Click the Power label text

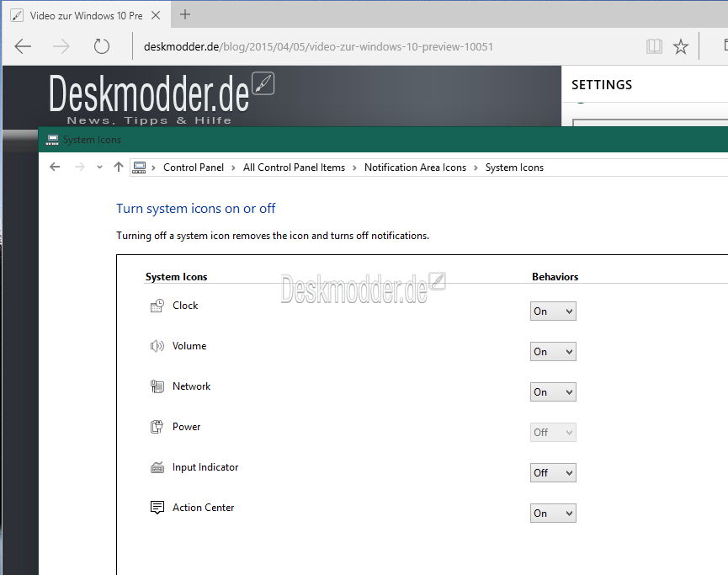click(x=186, y=426)
